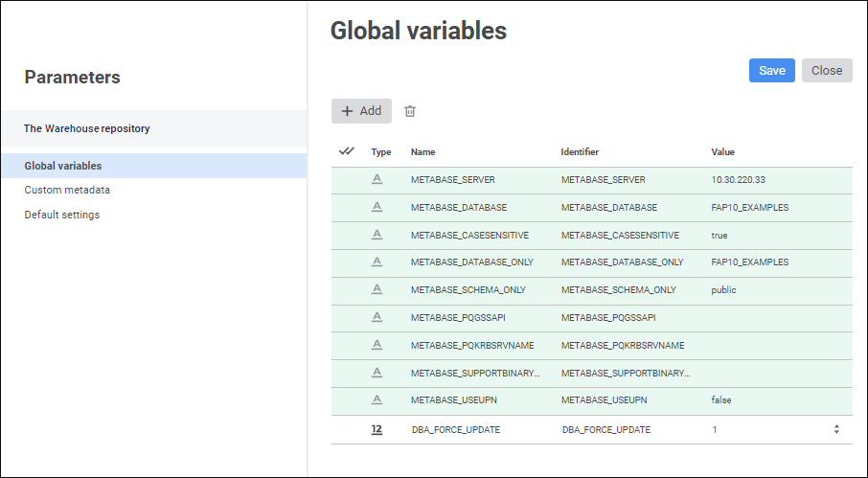Click string type icon for METABASE_SERVER
The height and width of the screenshot is (478, 868).
377,180
